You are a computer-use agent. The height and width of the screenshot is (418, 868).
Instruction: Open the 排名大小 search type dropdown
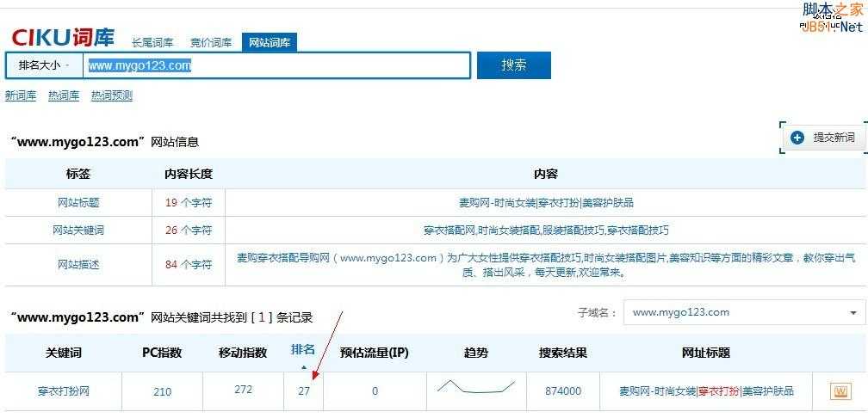(43, 65)
